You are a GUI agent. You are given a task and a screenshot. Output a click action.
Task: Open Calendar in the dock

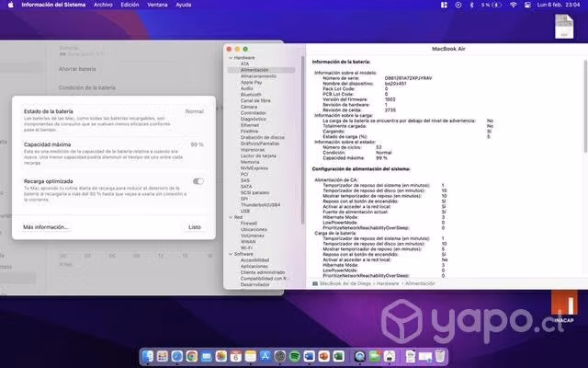pyautogui.click(x=236, y=356)
